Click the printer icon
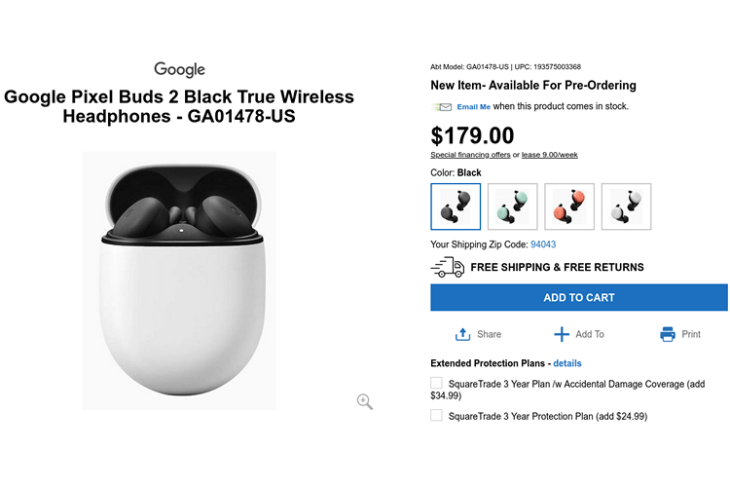The width and height of the screenshot is (730, 487). tap(668, 334)
